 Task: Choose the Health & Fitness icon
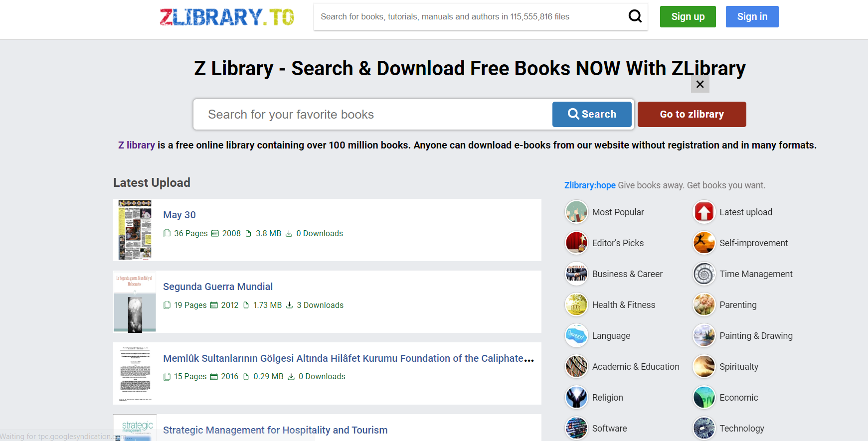(x=576, y=305)
